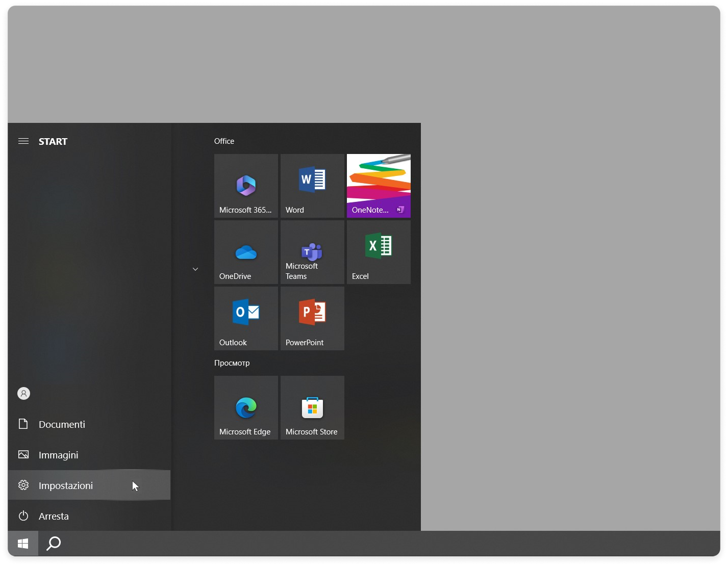
Task: Open the Microsoft 365 tile
Action: tap(246, 186)
